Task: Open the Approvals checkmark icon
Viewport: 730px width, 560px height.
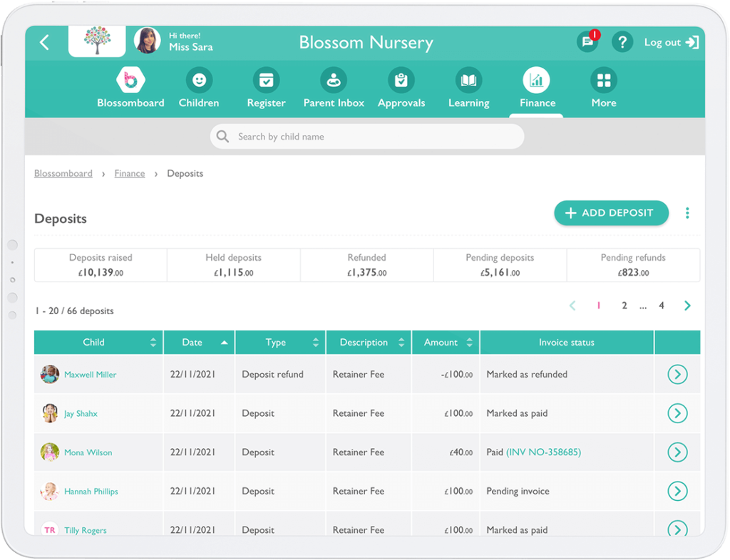Action: pos(401,81)
